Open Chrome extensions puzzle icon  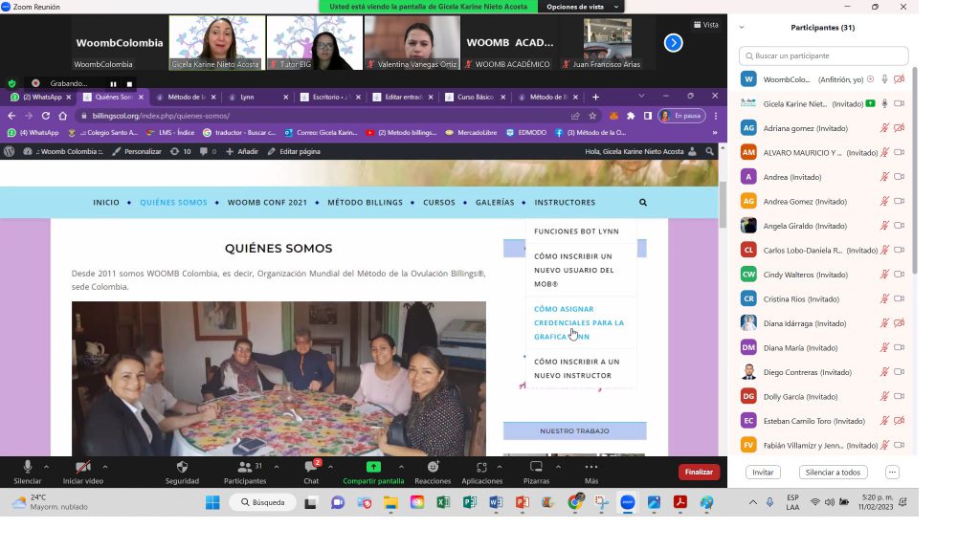coord(631,116)
